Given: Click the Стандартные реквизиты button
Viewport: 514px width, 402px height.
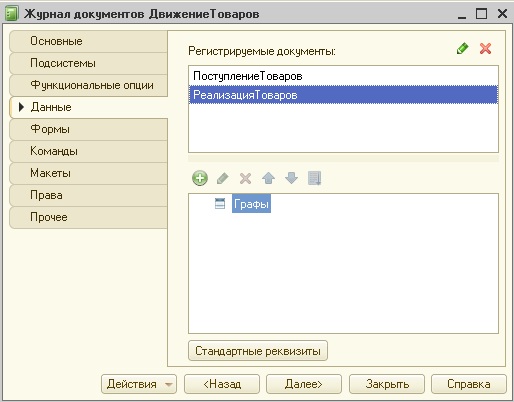Looking at the screenshot, I should tap(258, 351).
